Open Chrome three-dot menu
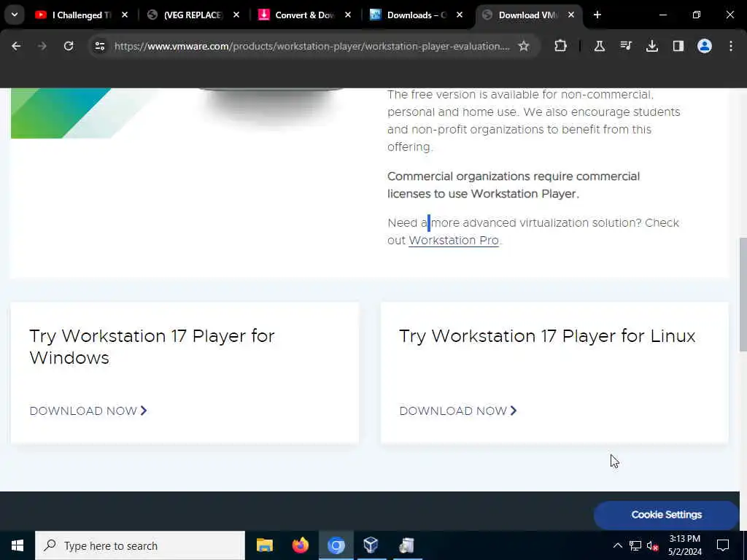The image size is (747, 560). (x=731, y=46)
